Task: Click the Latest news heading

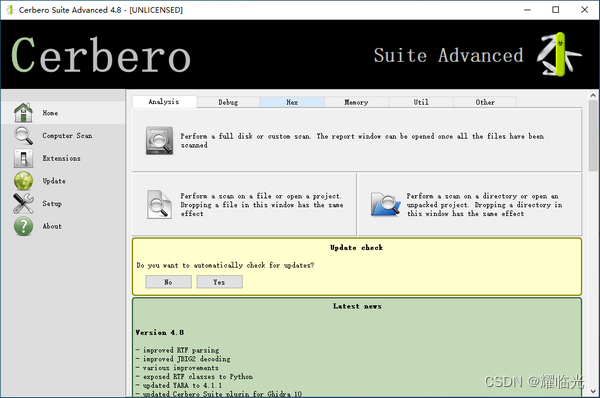Action: pyautogui.click(x=357, y=306)
